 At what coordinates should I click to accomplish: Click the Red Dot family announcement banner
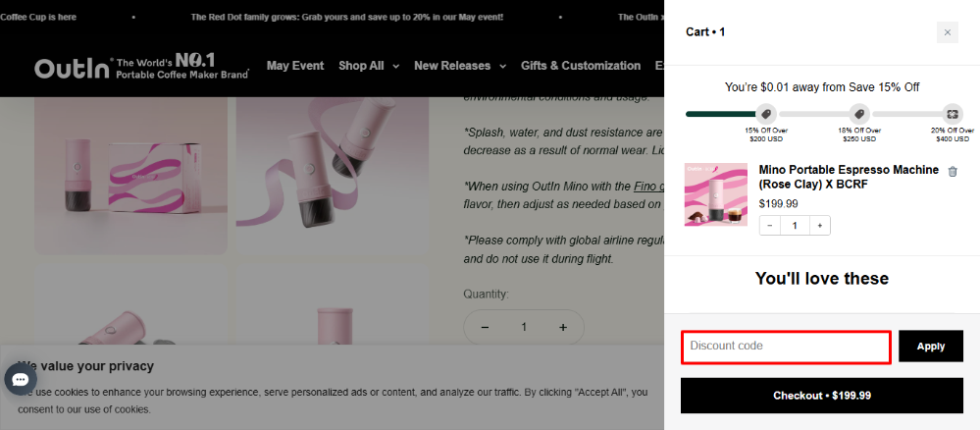(347, 17)
